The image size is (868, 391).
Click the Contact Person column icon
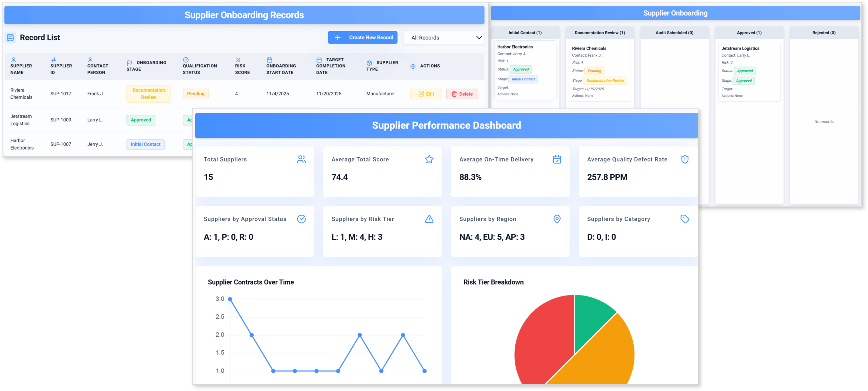tap(90, 60)
